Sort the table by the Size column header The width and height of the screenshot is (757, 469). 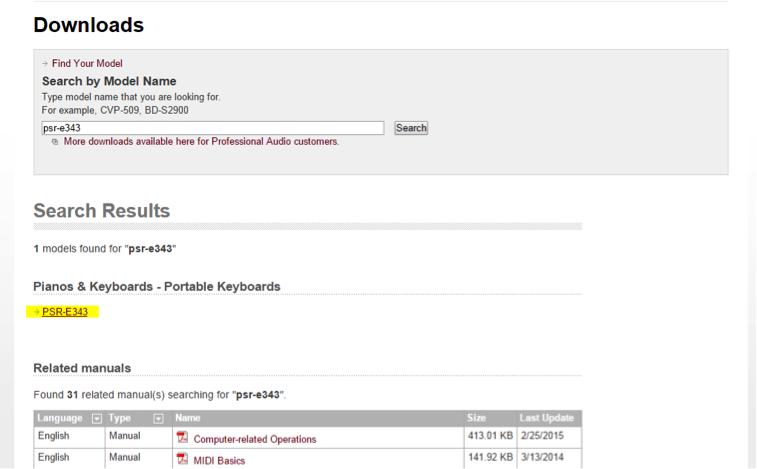[476, 418]
